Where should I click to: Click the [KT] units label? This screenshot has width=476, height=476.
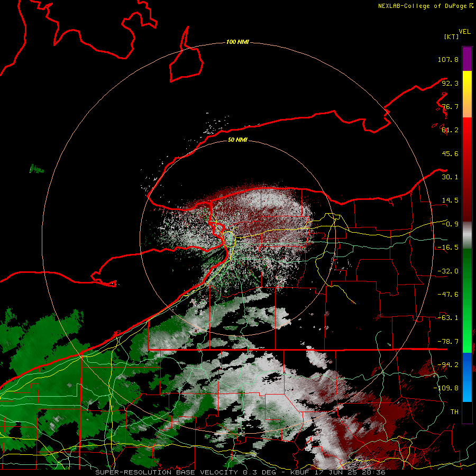[452, 36]
